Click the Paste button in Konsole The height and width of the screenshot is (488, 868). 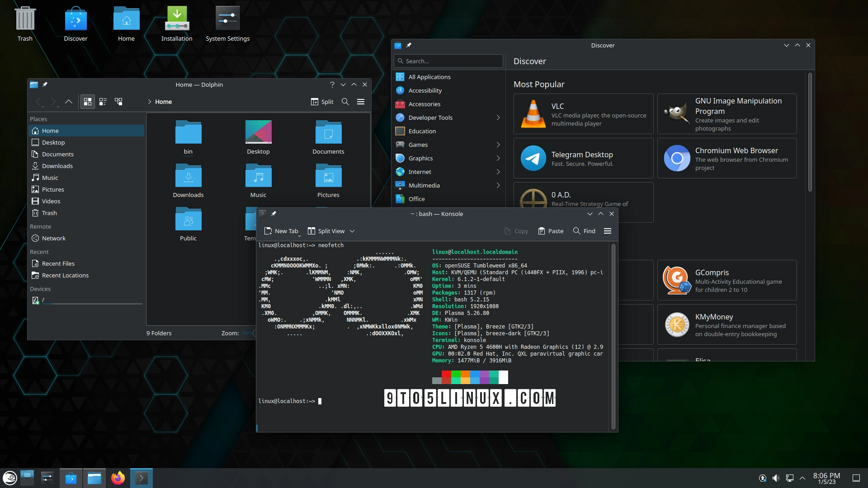point(550,230)
